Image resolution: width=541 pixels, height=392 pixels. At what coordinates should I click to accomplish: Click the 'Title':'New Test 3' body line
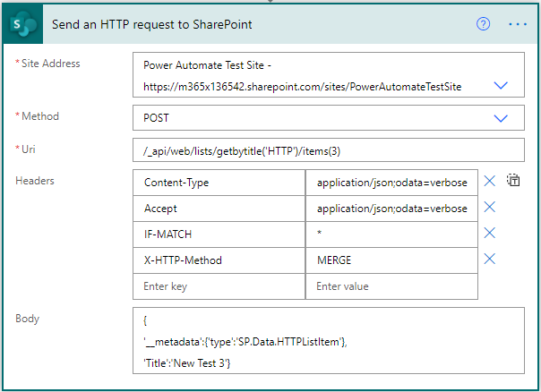click(186, 363)
